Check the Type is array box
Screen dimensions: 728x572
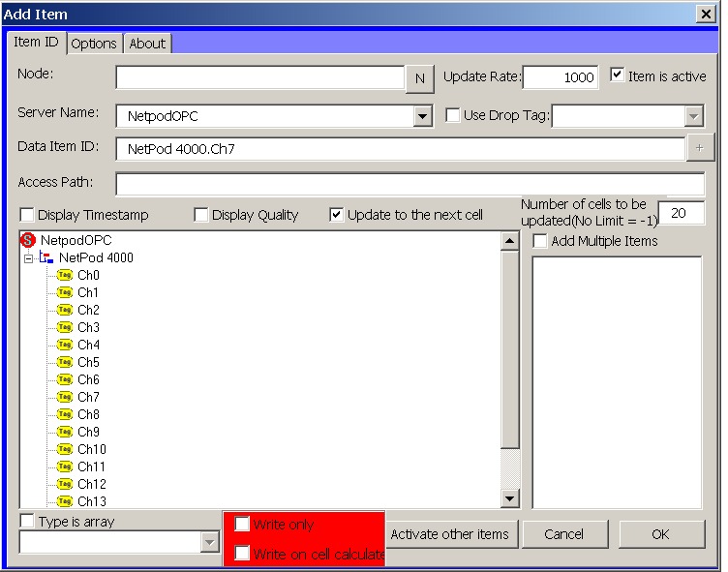[27, 521]
